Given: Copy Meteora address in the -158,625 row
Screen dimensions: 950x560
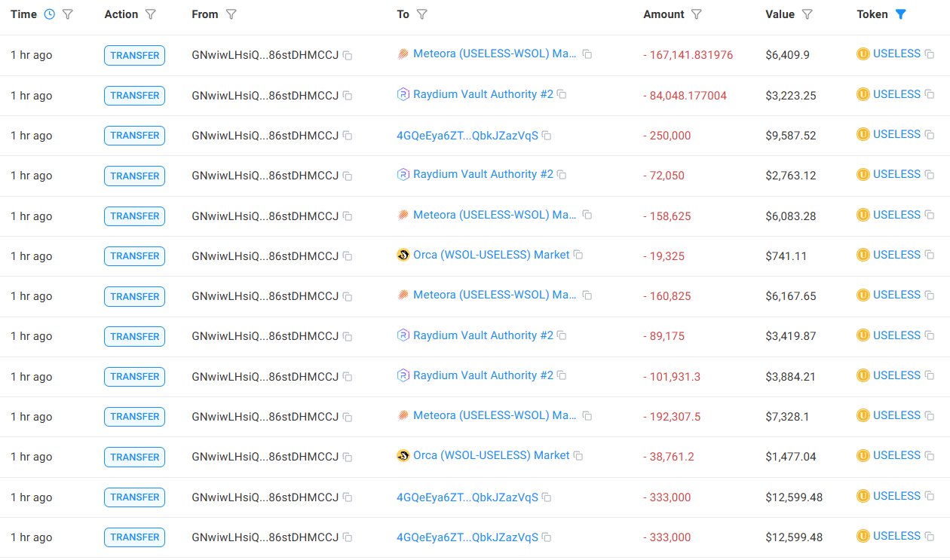Looking at the screenshot, I should [x=587, y=216].
